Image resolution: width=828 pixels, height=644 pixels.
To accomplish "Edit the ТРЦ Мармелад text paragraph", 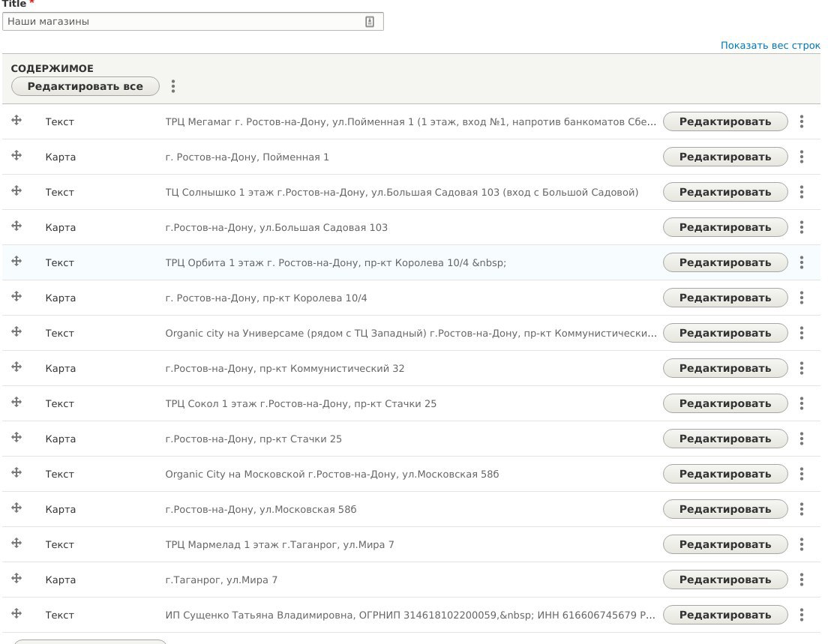I will [x=725, y=544].
